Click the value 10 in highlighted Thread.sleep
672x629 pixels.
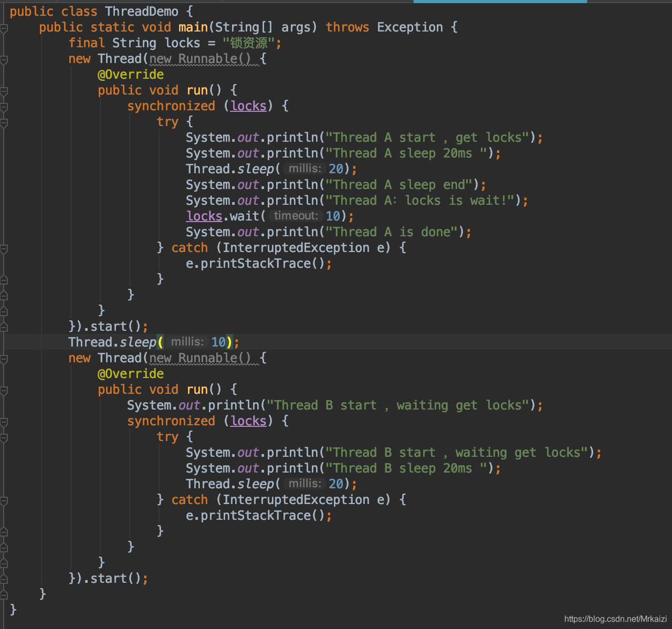(x=218, y=342)
